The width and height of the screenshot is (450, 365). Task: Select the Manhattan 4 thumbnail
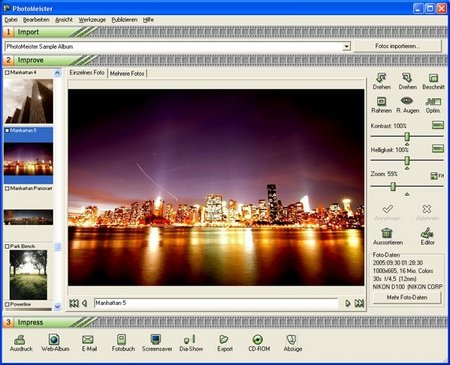(x=28, y=101)
